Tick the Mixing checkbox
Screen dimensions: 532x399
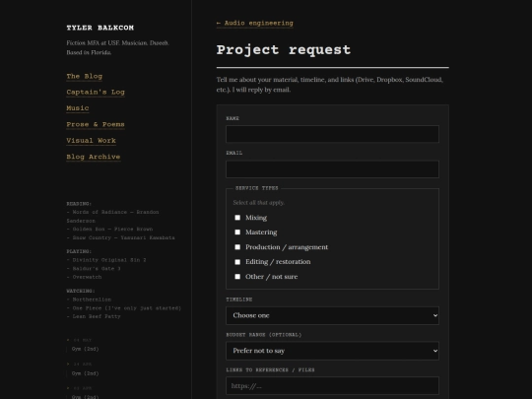pos(237,218)
